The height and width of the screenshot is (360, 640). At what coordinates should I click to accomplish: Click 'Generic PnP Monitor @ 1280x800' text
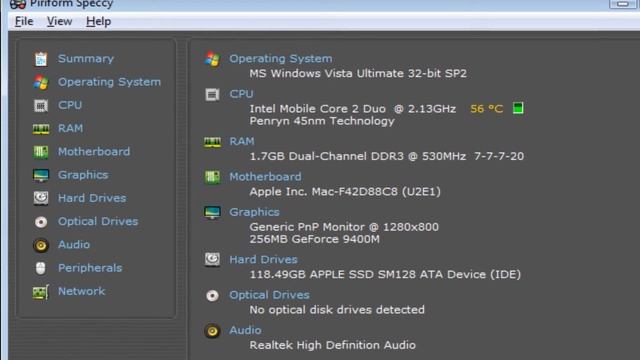(x=344, y=227)
